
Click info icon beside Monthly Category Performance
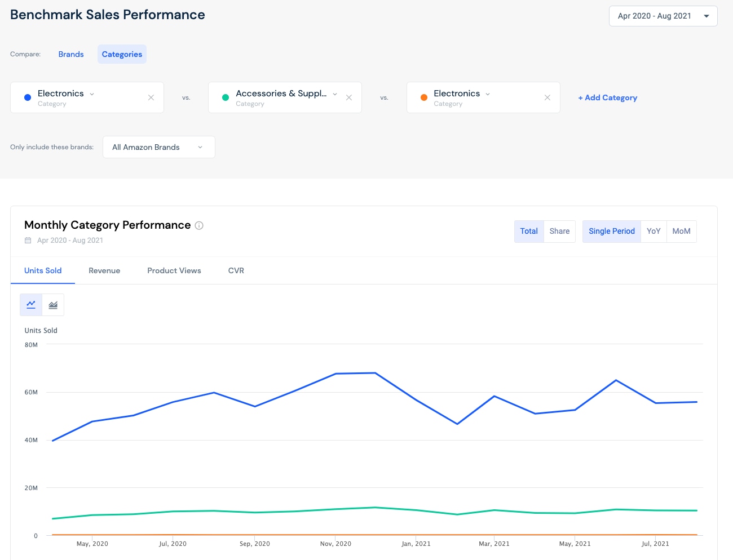point(199,225)
